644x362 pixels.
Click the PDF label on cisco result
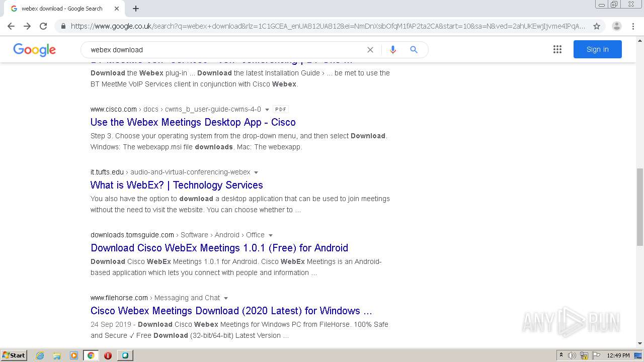point(281,109)
